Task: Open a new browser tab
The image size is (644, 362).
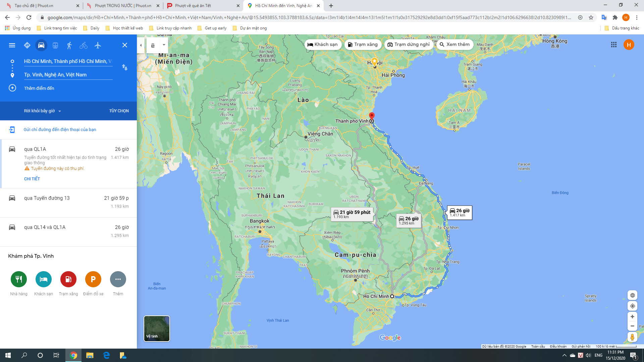Action: pyautogui.click(x=331, y=6)
